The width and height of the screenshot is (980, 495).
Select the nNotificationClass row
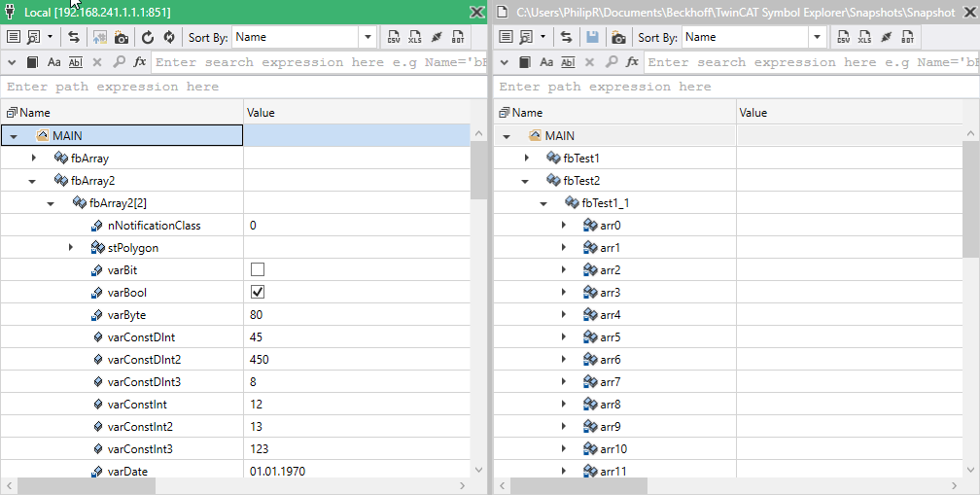tap(235, 225)
